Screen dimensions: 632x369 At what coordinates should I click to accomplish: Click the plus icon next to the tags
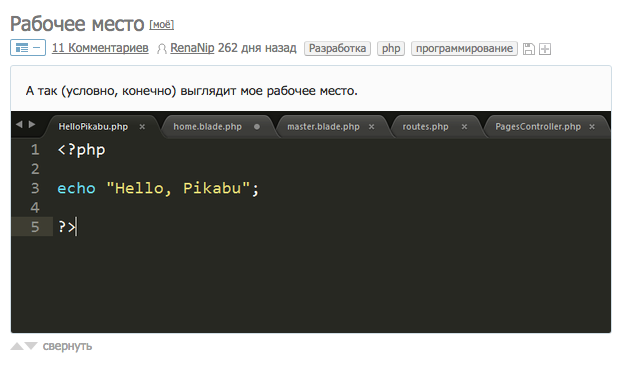point(545,49)
